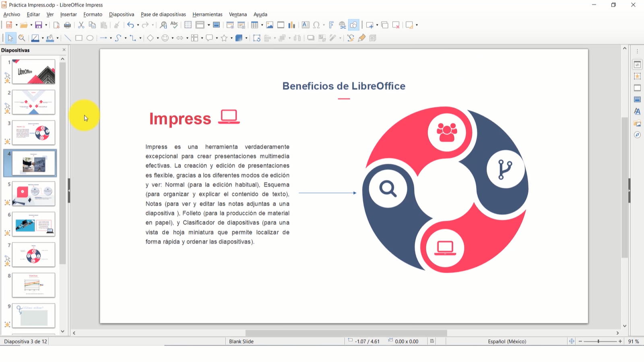644x362 pixels.
Task: Toggle Show Draw Functions button
Action: 353,25
